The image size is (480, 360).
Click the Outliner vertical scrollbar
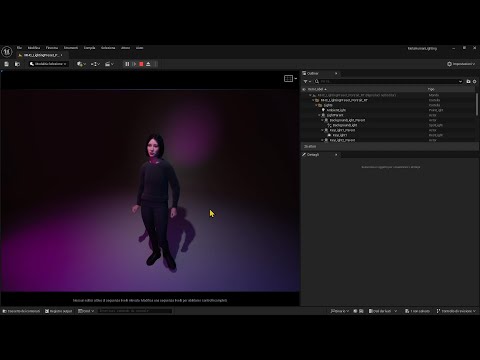pos(477,104)
